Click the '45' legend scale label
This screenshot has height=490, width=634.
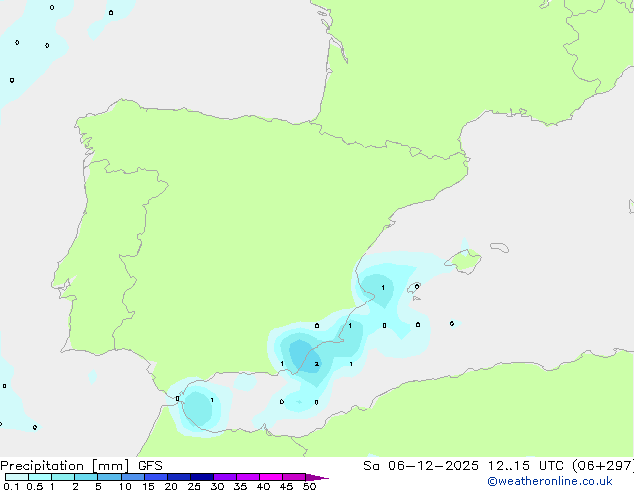click(x=286, y=486)
